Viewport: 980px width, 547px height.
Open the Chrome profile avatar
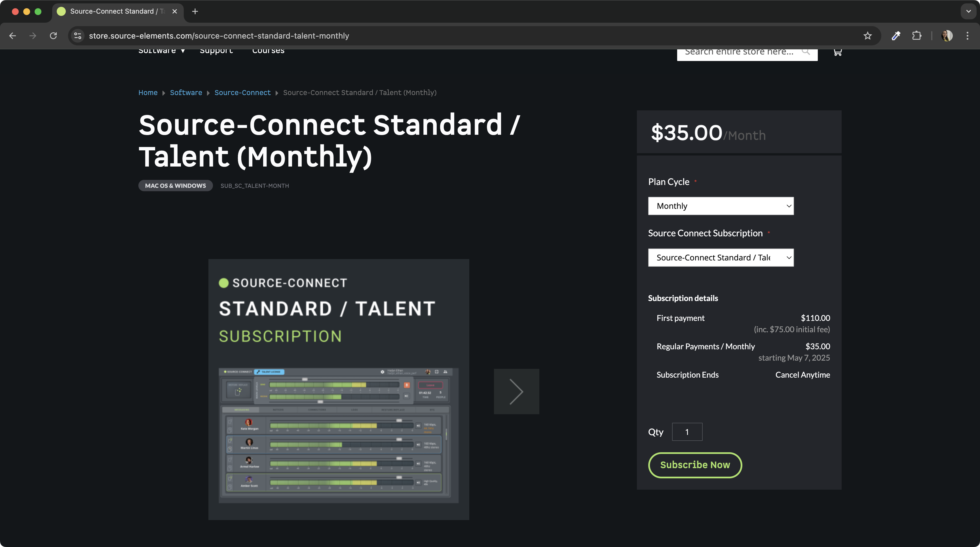pos(947,36)
